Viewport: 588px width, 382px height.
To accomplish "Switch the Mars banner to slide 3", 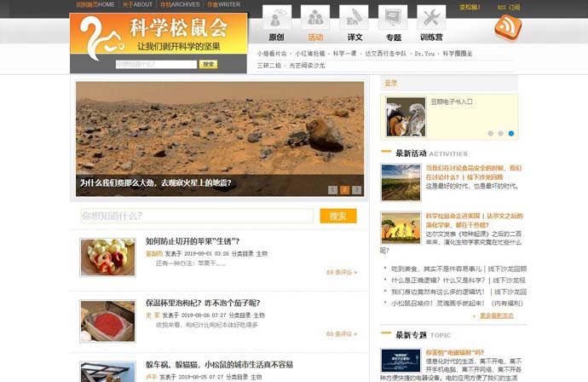I will pyautogui.click(x=356, y=190).
